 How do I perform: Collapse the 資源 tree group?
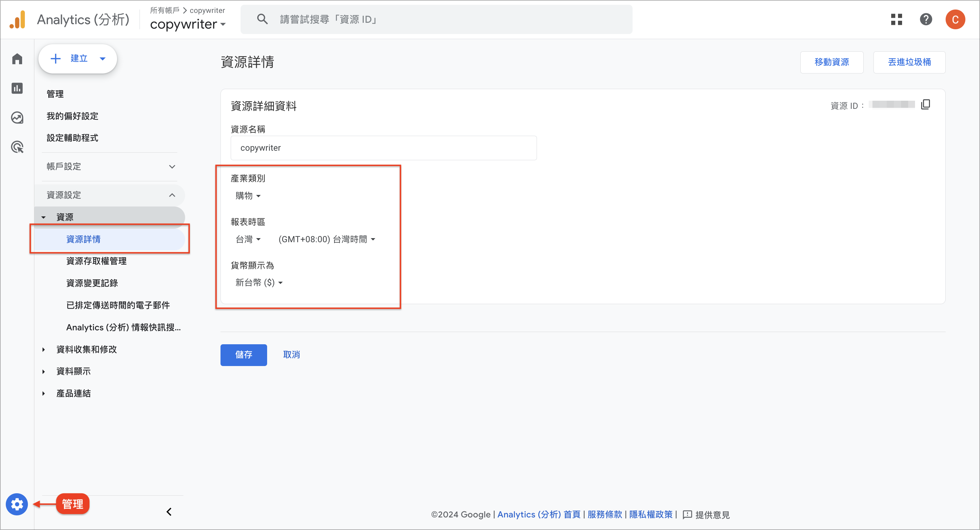(x=43, y=217)
